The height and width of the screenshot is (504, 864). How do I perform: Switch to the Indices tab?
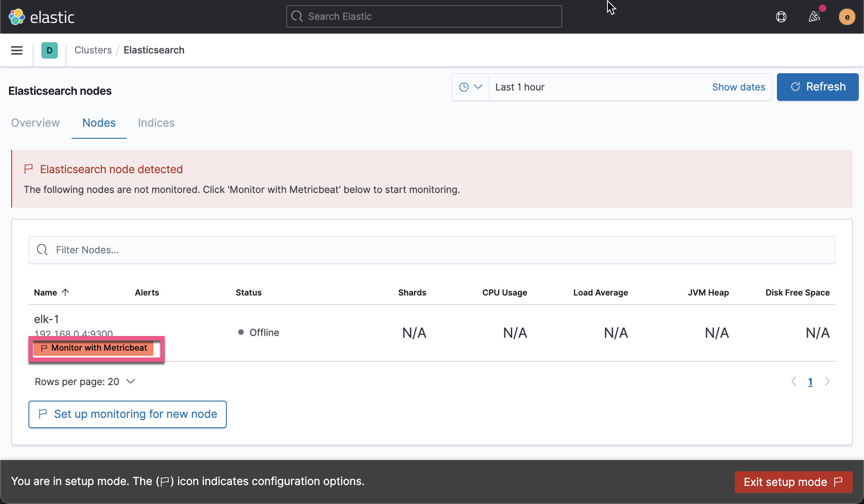tap(156, 123)
